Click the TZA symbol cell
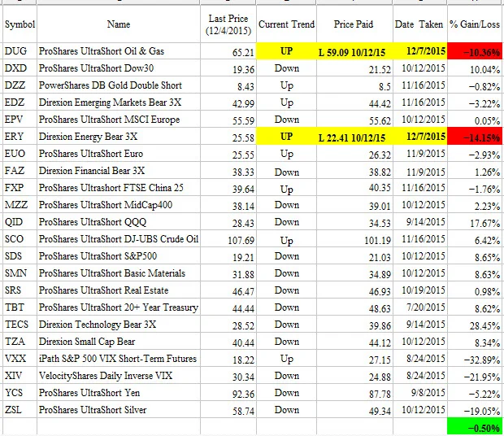 [x=20, y=341]
